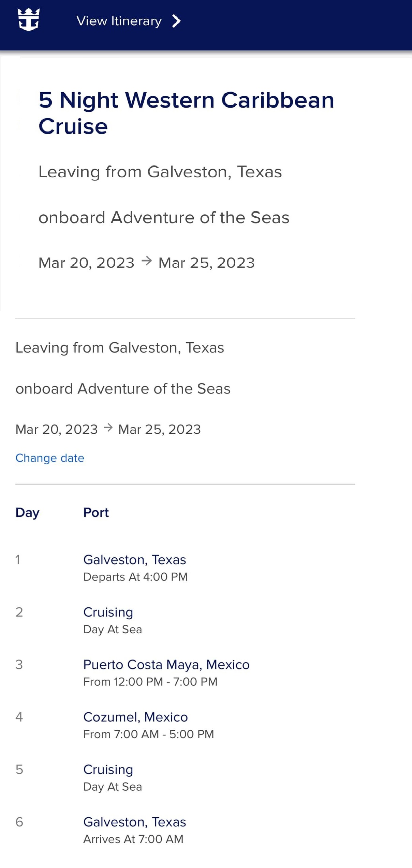
Task: Click the date arrow in the cruise header
Action: coord(147,261)
